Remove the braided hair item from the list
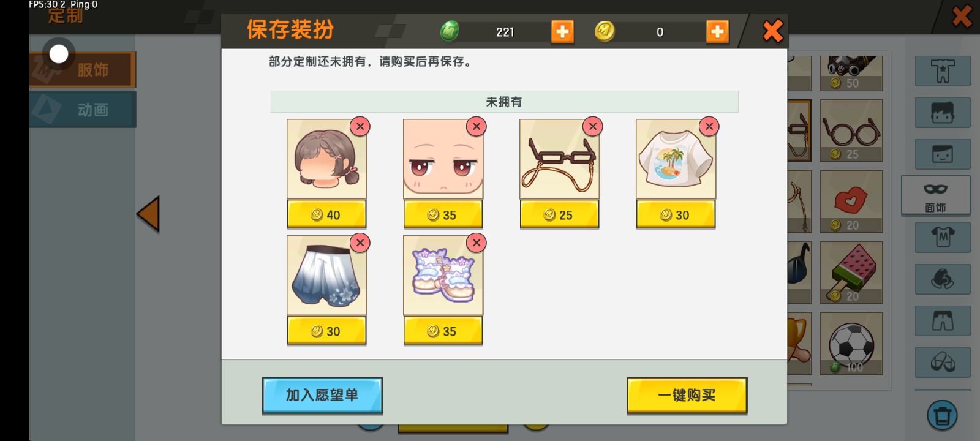980x441 pixels. point(360,126)
